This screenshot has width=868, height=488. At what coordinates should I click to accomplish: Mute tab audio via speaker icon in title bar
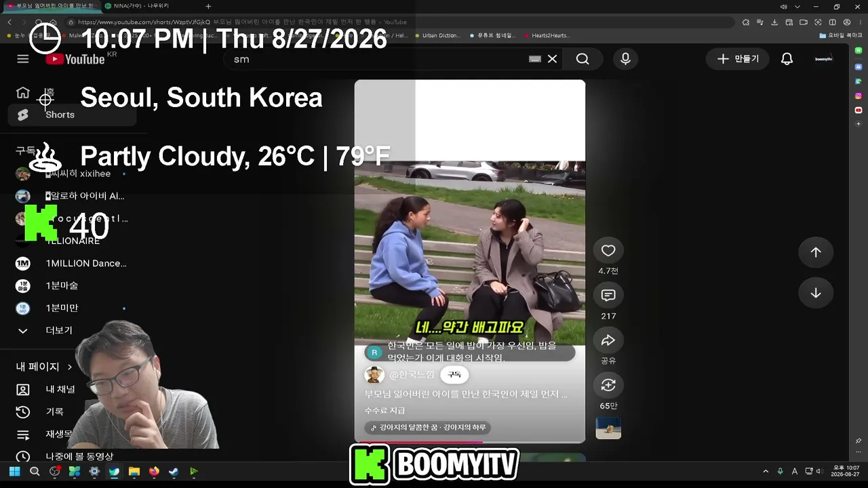tap(784, 7)
